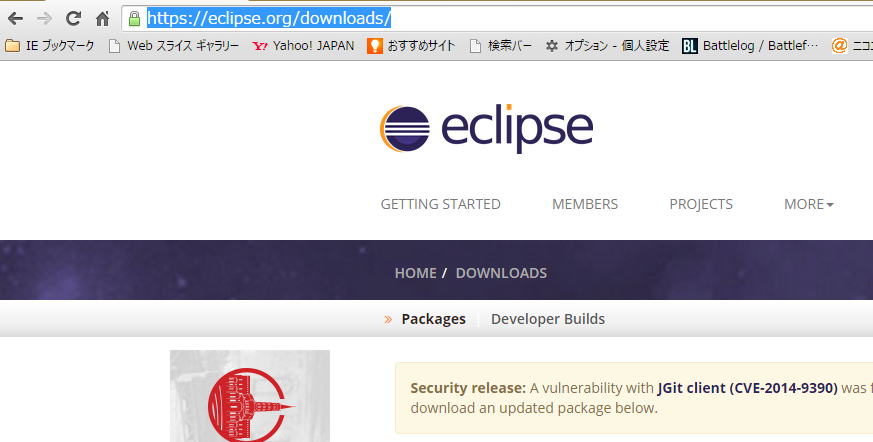
Task: Click the red building banner image
Action: tap(249, 396)
